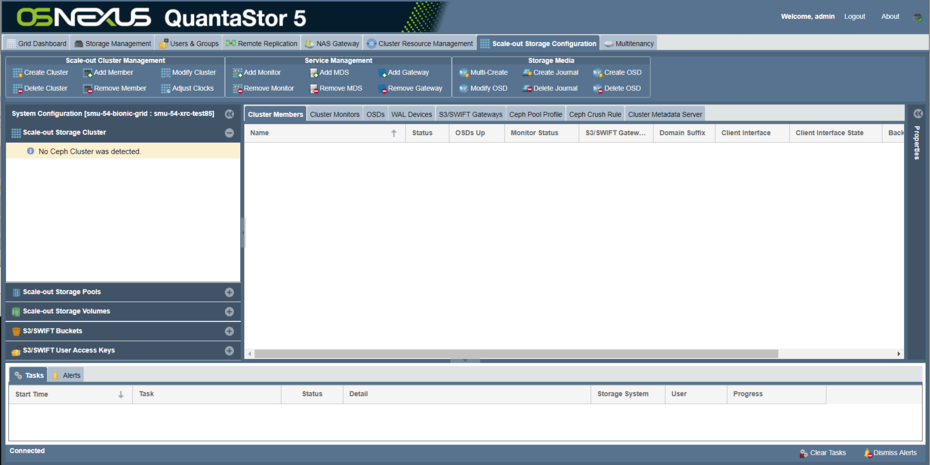Viewport: 930px width, 465px height.
Task: Click the Clear Tasks icon button
Action: point(804,453)
